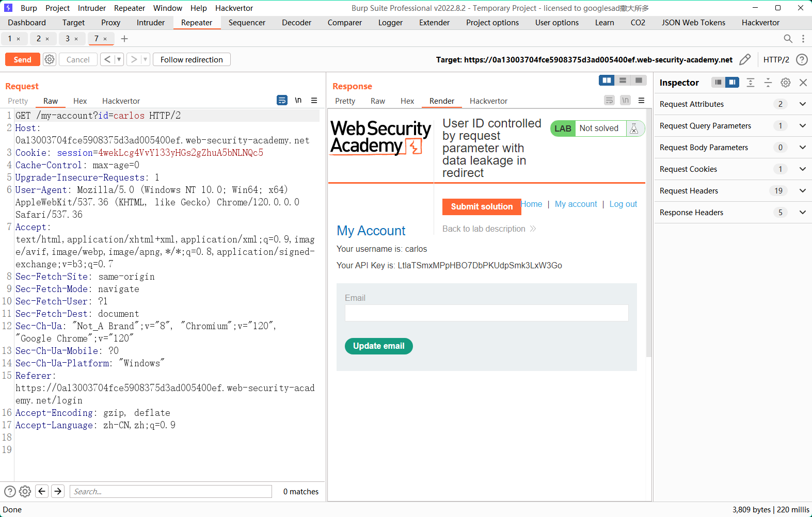Go forward to the next request in history
The height and width of the screenshot is (517, 812).
click(x=134, y=59)
